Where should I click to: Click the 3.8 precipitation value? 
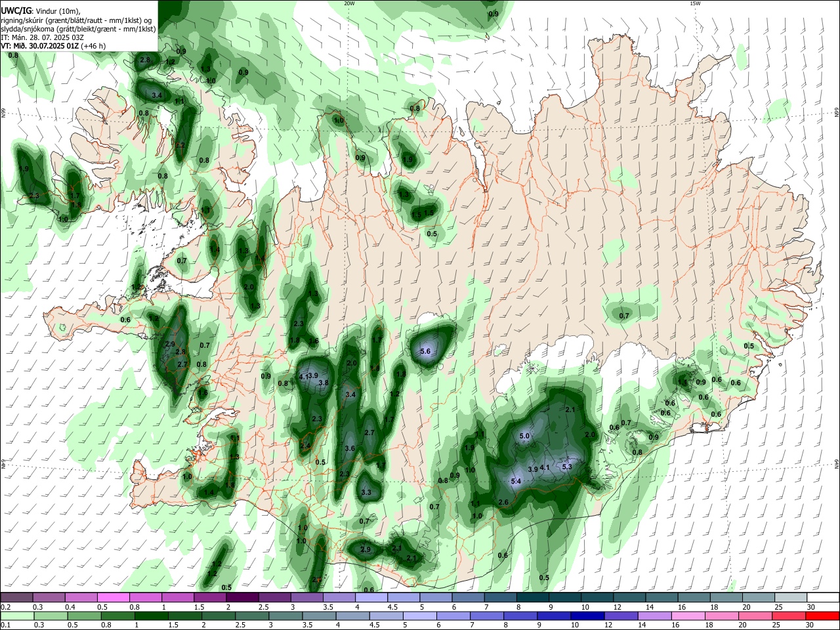point(324,383)
